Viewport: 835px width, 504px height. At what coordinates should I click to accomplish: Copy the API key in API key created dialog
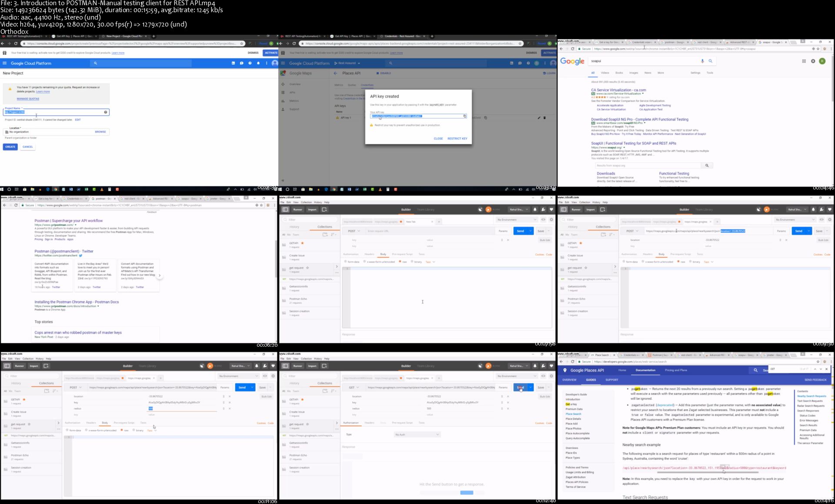(464, 116)
